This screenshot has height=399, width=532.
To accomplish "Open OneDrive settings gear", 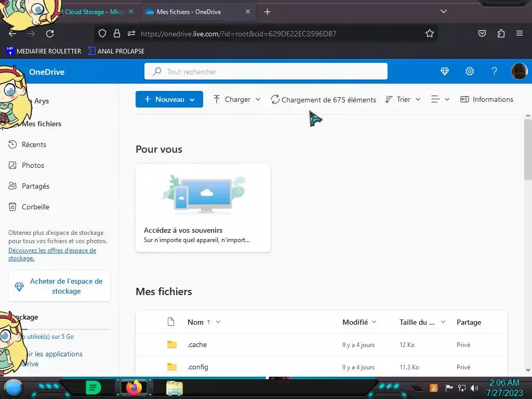I will click(x=470, y=71).
